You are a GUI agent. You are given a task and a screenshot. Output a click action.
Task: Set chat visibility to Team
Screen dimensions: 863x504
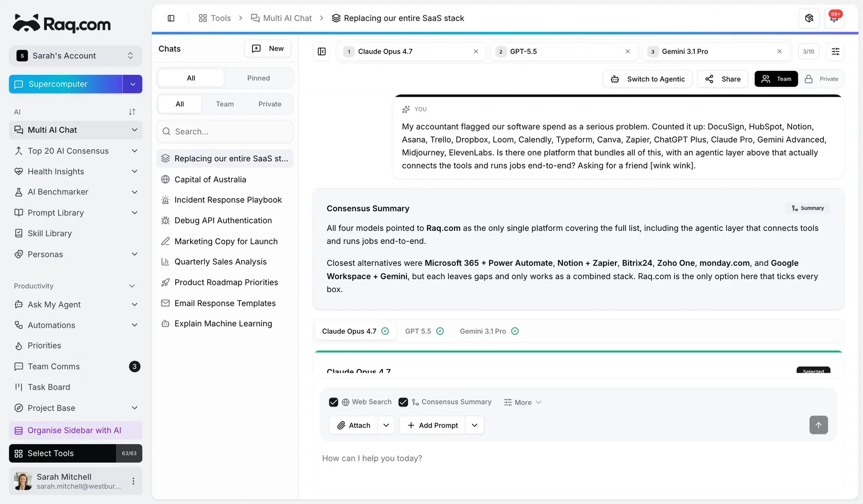(776, 79)
